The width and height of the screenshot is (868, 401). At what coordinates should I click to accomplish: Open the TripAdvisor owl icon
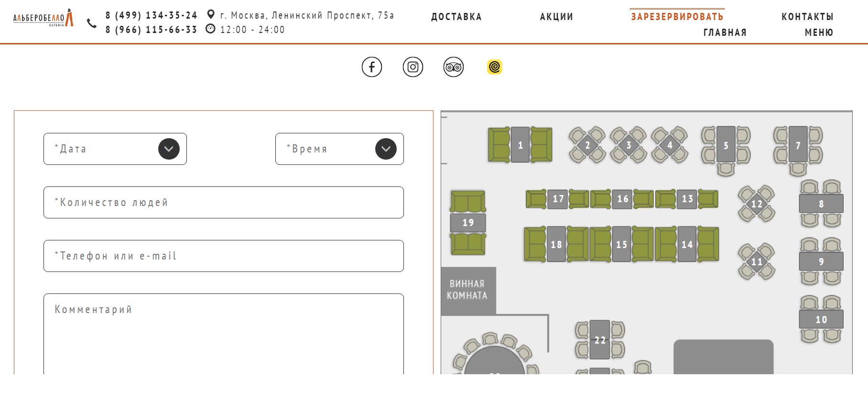tap(453, 67)
